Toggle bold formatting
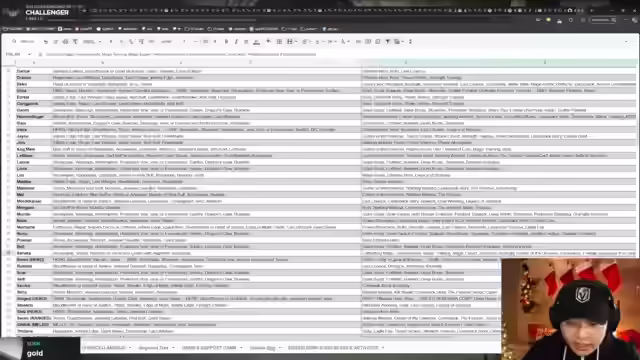 click(226, 42)
